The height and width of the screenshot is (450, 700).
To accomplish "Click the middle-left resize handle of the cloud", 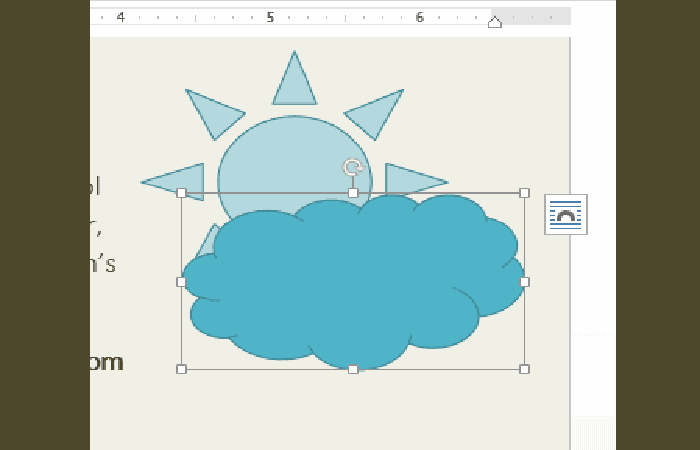I will coord(181,282).
